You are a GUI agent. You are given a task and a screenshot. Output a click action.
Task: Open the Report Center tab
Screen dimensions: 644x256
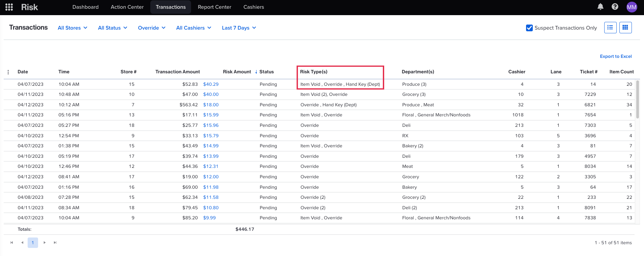point(214,7)
